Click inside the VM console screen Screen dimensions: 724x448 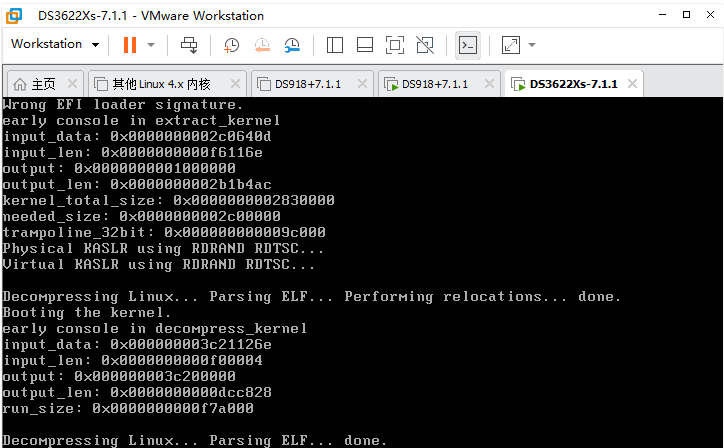360,270
